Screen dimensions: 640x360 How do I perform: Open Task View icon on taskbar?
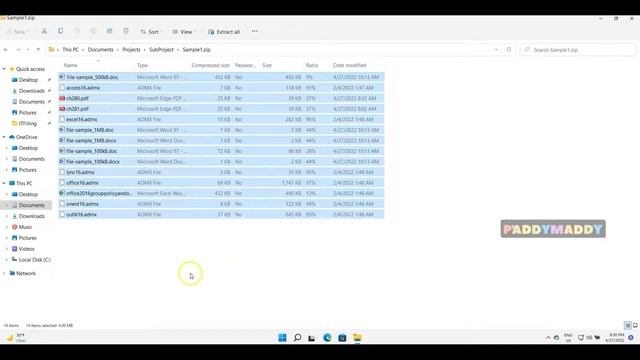(312, 338)
